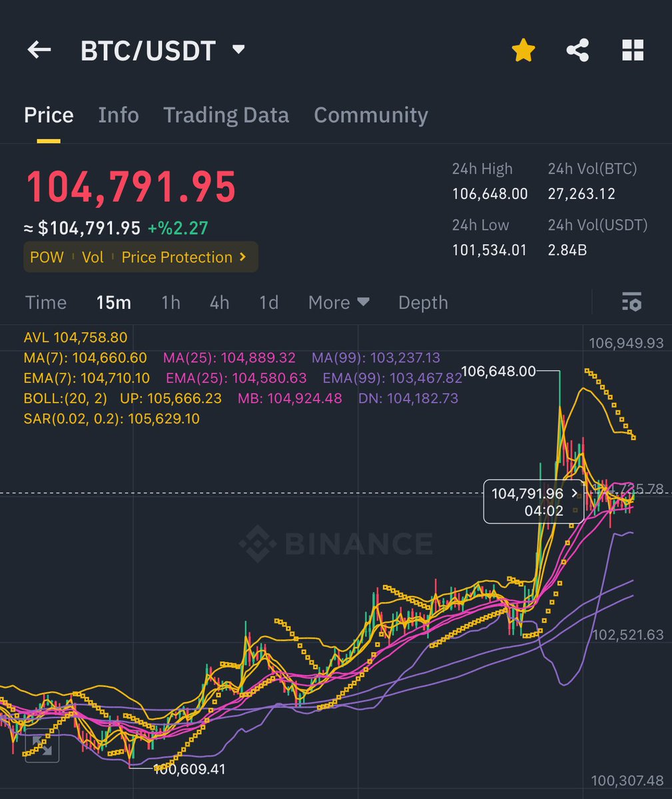Tap the POW tag

click(x=47, y=258)
